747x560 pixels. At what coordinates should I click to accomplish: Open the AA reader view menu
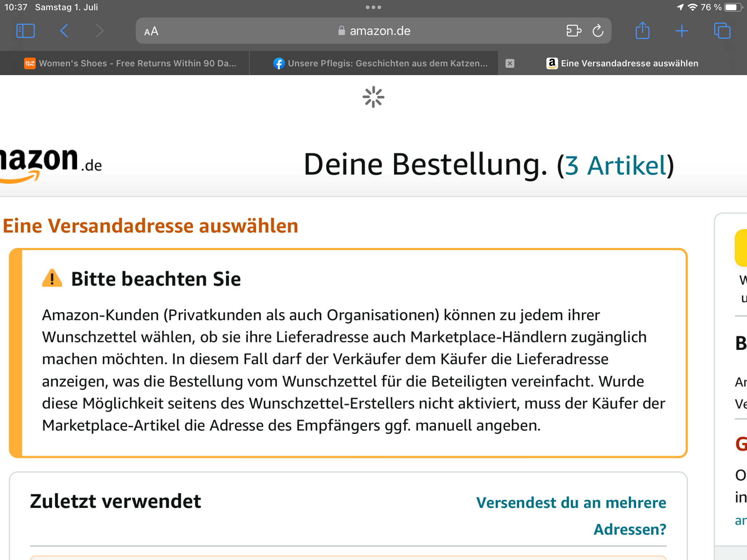click(x=151, y=31)
